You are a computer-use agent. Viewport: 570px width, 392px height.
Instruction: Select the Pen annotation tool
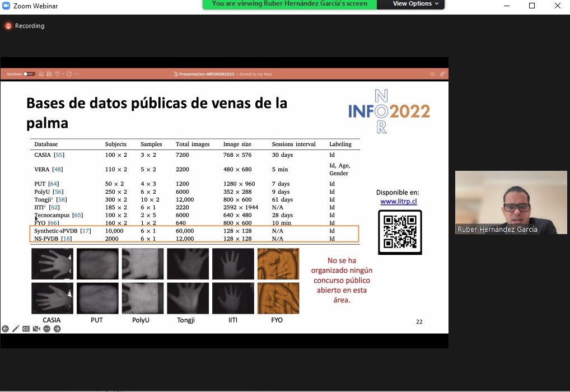(x=15, y=329)
